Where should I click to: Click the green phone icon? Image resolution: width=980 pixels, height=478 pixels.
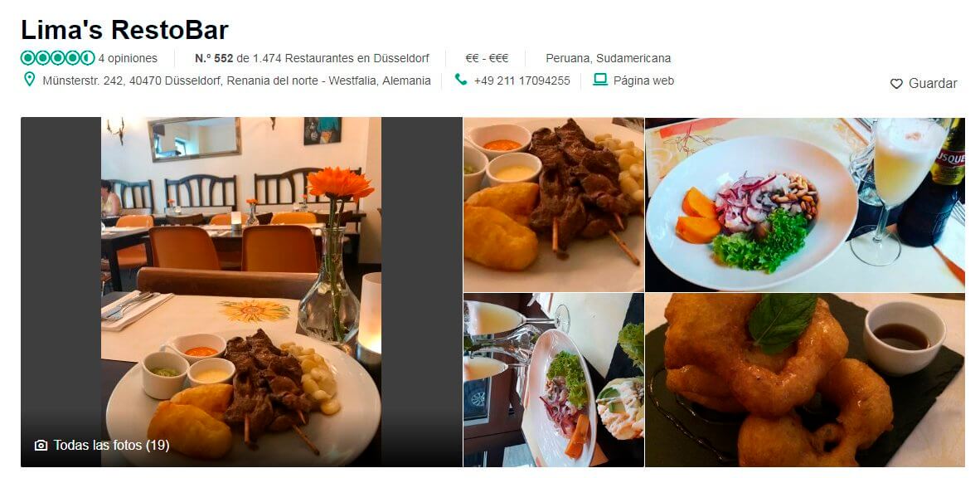point(461,80)
